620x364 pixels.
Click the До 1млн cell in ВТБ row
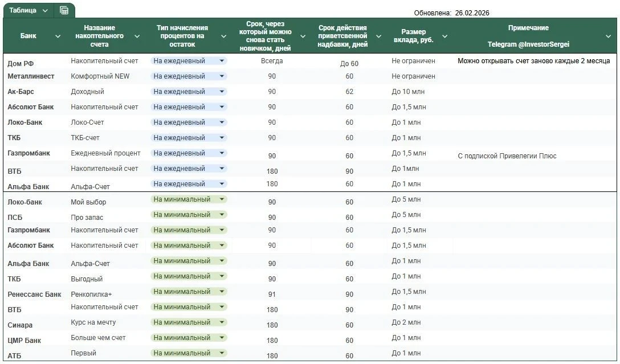click(x=405, y=169)
